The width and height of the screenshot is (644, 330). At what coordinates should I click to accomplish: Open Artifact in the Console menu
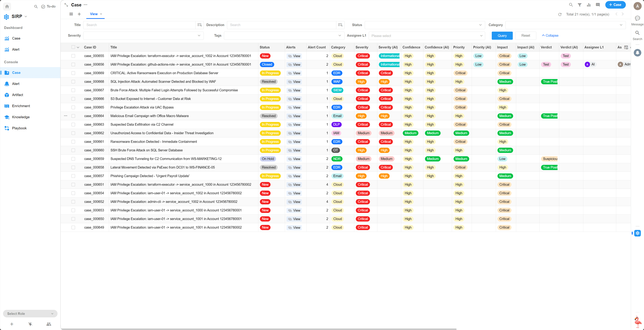(x=17, y=95)
